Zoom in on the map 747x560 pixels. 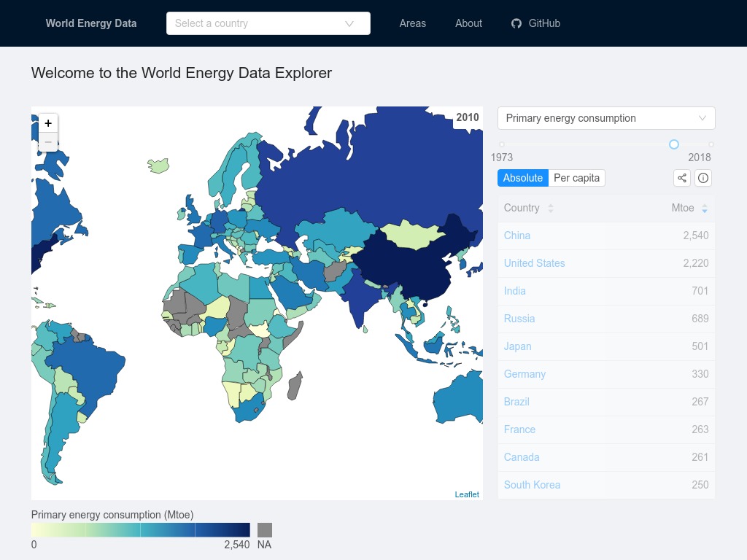[x=48, y=123]
